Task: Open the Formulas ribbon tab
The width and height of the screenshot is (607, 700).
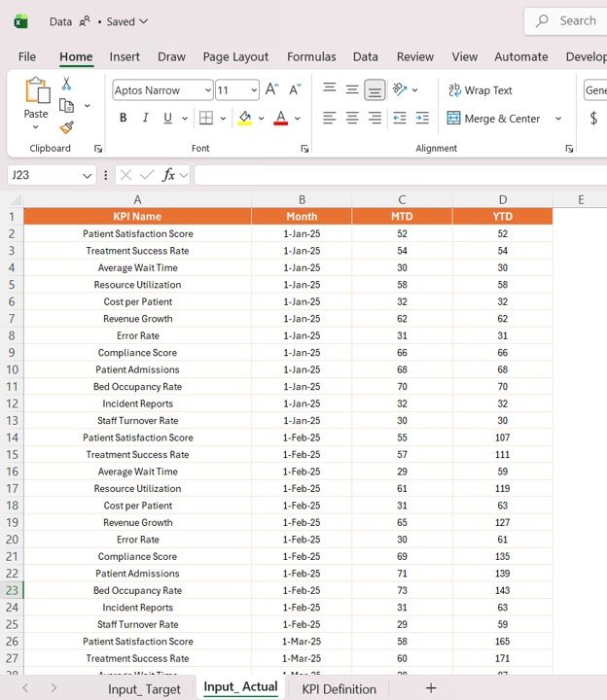Action: pos(311,56)
